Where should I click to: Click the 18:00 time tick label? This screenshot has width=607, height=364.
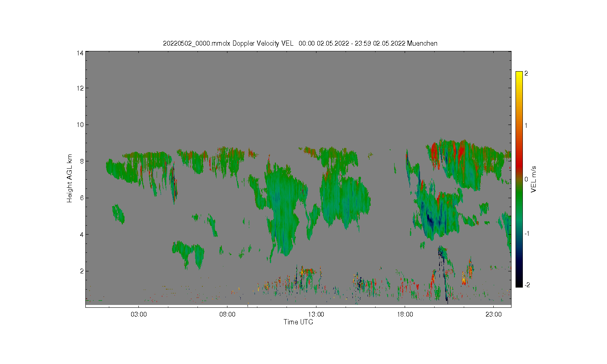coord(405,314)
